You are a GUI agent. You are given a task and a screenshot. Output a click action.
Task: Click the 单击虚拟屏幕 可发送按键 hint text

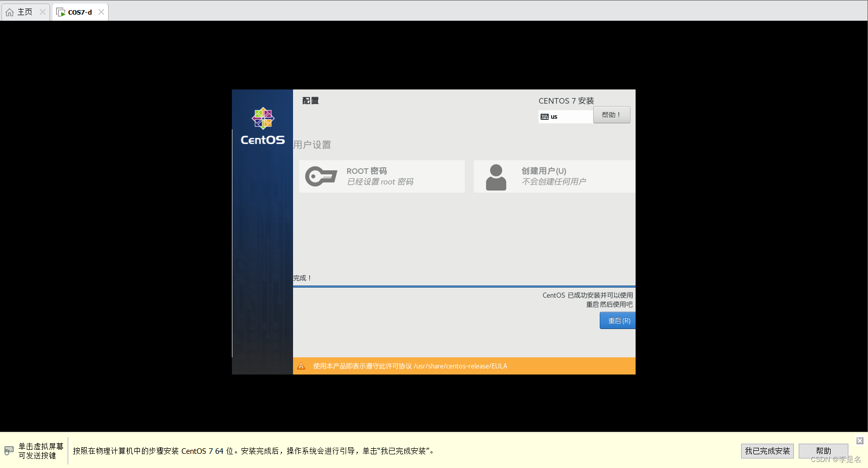41,451
